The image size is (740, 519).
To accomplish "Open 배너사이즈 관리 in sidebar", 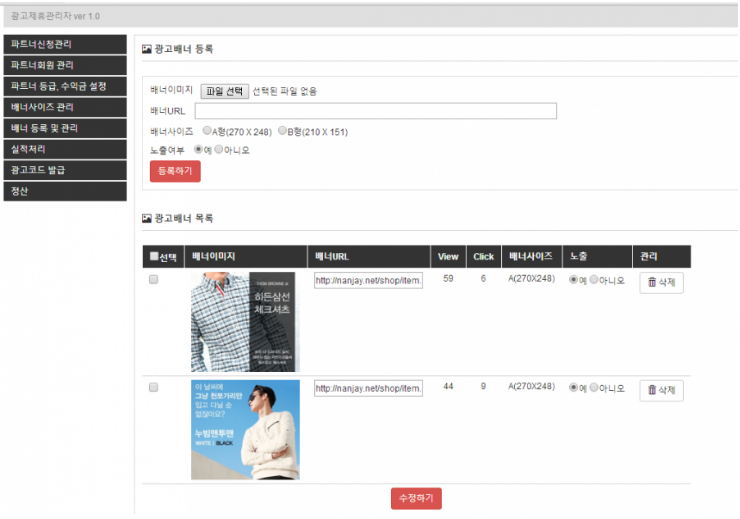I will tap(65, 108).
